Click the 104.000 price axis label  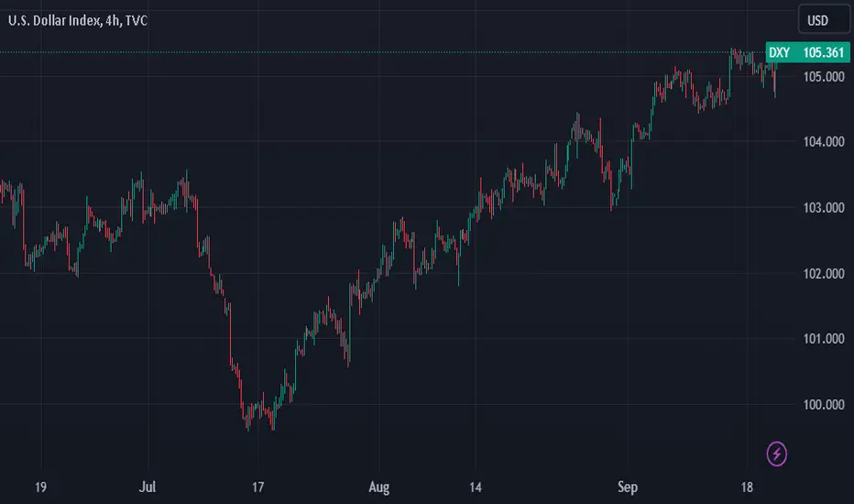824,142
